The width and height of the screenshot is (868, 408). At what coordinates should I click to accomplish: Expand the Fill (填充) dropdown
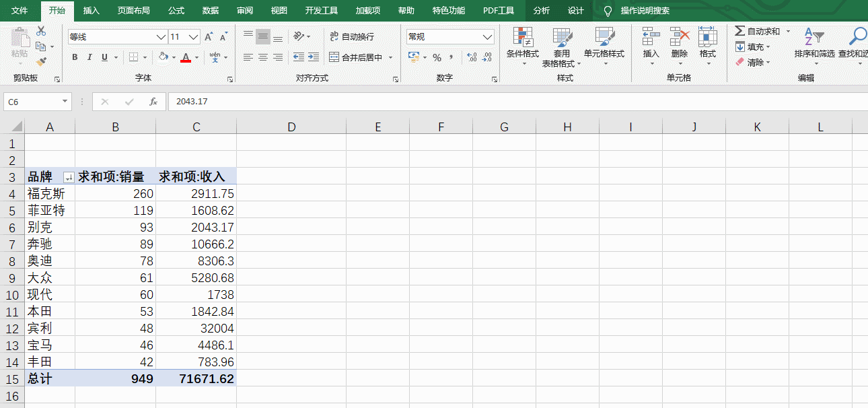[x=768, y=47]
